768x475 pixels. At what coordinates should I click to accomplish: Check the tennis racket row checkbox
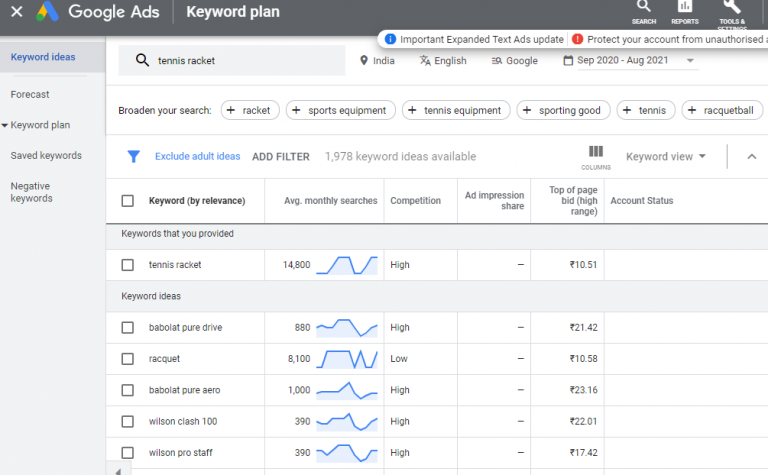click(127, 265)
